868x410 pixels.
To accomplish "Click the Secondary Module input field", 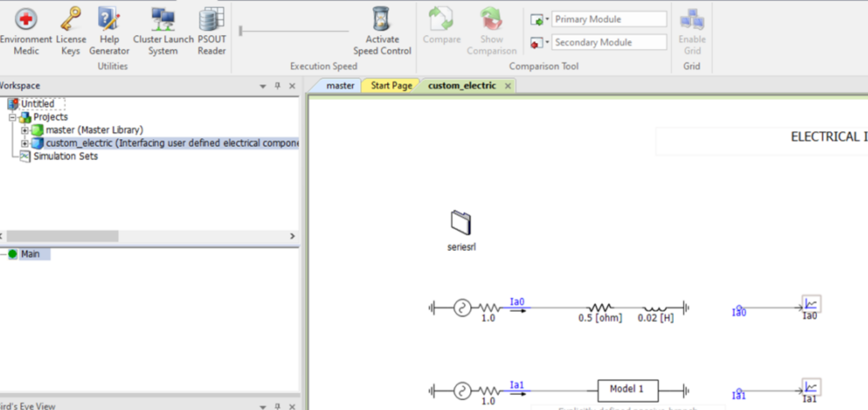I will [x=609, y=42].
